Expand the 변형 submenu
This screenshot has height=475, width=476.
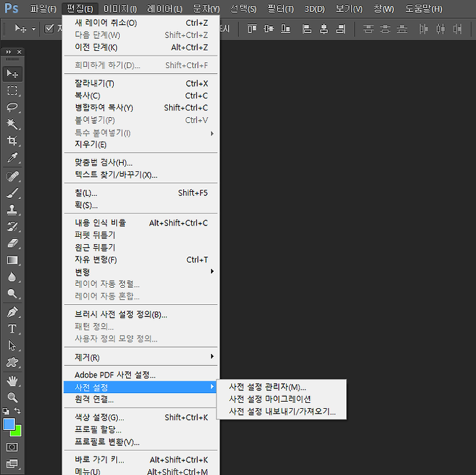coord(141,271)
